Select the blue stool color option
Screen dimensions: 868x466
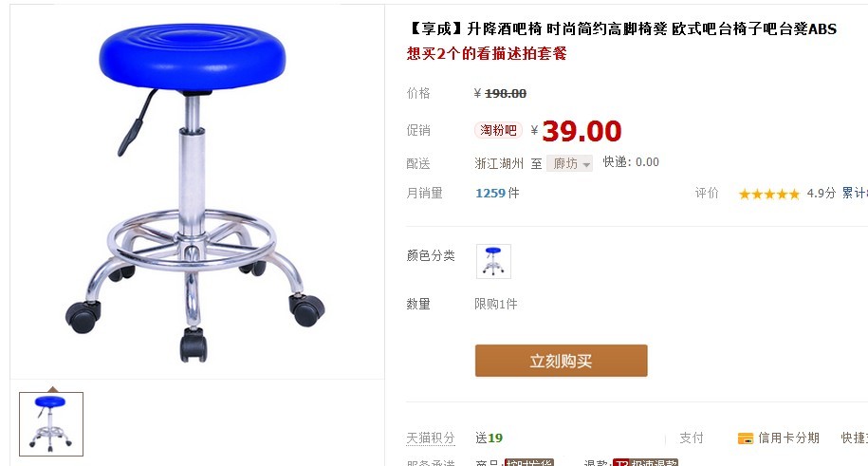coord(493,261)
